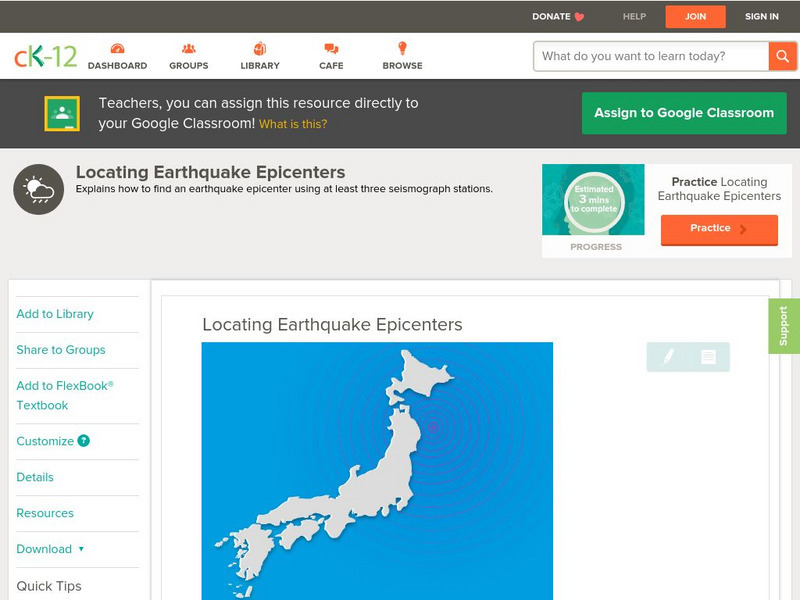Open the HELP menu item

(x=632, y=16)
